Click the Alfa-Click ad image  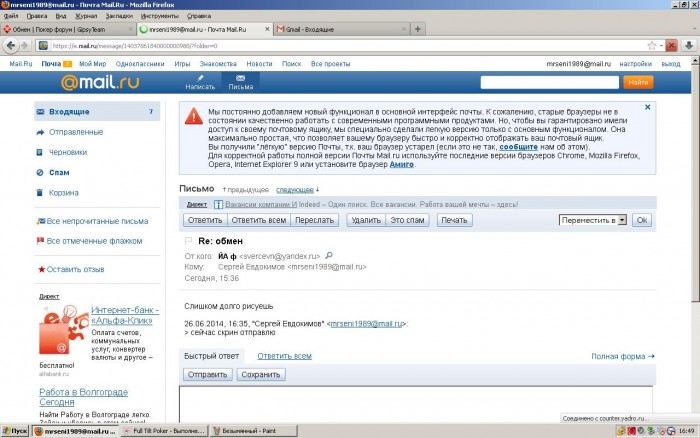(64, 330)
